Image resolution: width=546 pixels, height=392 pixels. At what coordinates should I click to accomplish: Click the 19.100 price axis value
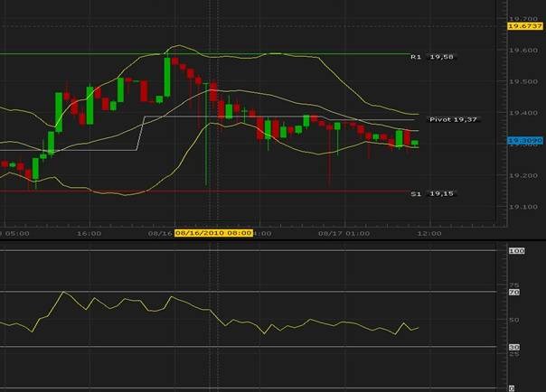coord(523,207)
